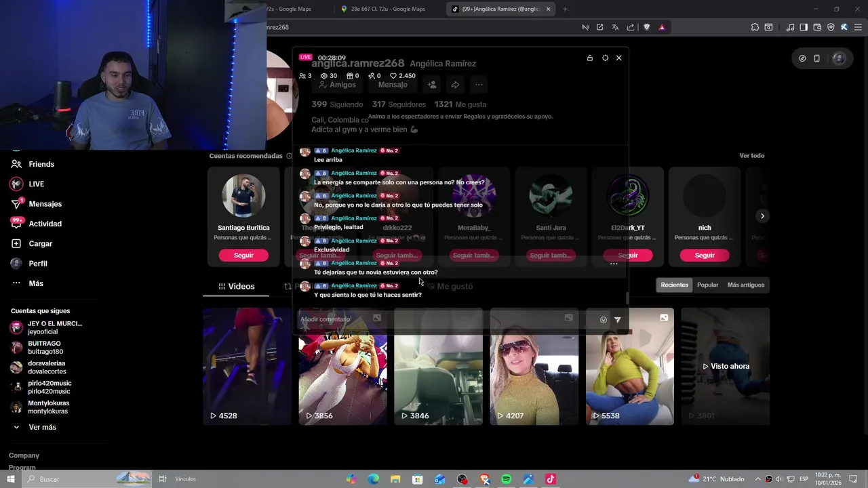Open the Brave playlist music note icon
Viewport: 868px width, 488px height.
pyautogui.click(x=790, y=27)
